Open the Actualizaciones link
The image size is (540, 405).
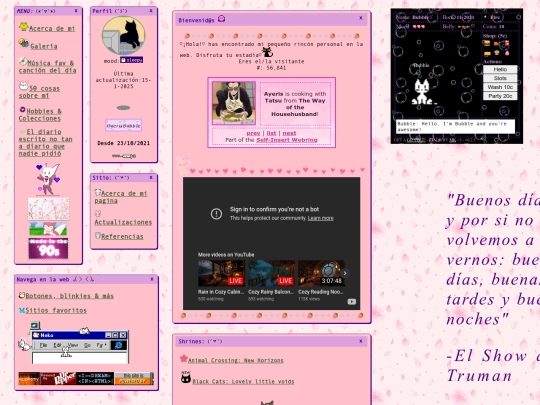point(123,222)
